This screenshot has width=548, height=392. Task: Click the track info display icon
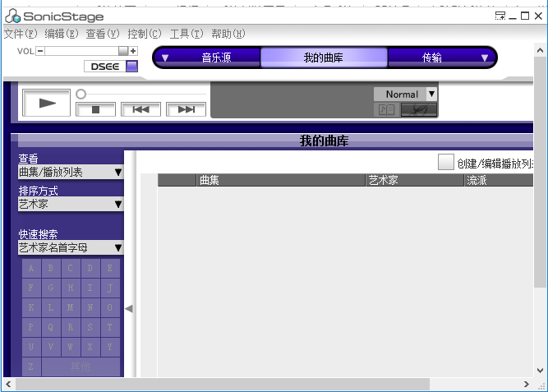point(386,110)
